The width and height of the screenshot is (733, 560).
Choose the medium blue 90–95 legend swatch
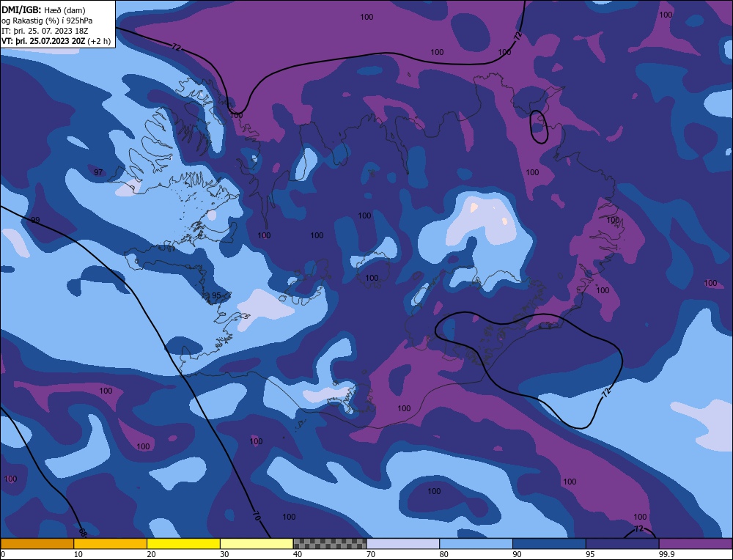tap(549, 544)
